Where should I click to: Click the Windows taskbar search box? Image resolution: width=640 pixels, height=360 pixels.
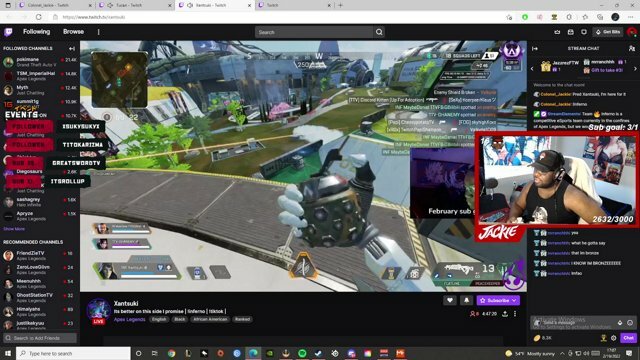point(73,353)
